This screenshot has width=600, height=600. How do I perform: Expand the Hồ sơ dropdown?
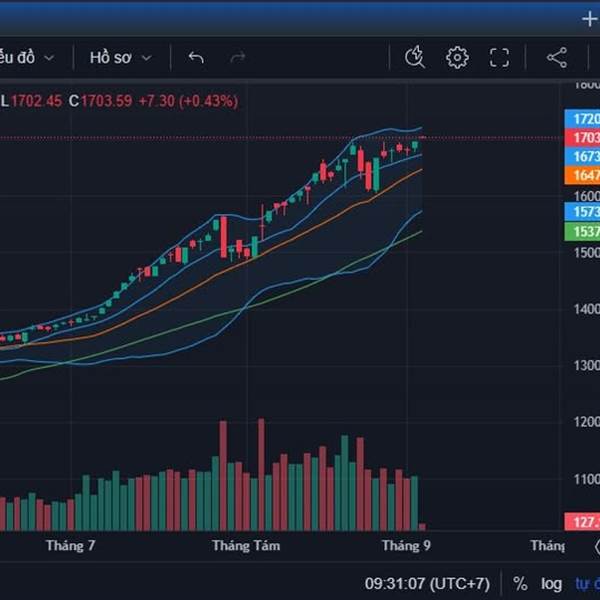(x=120, y=58)
